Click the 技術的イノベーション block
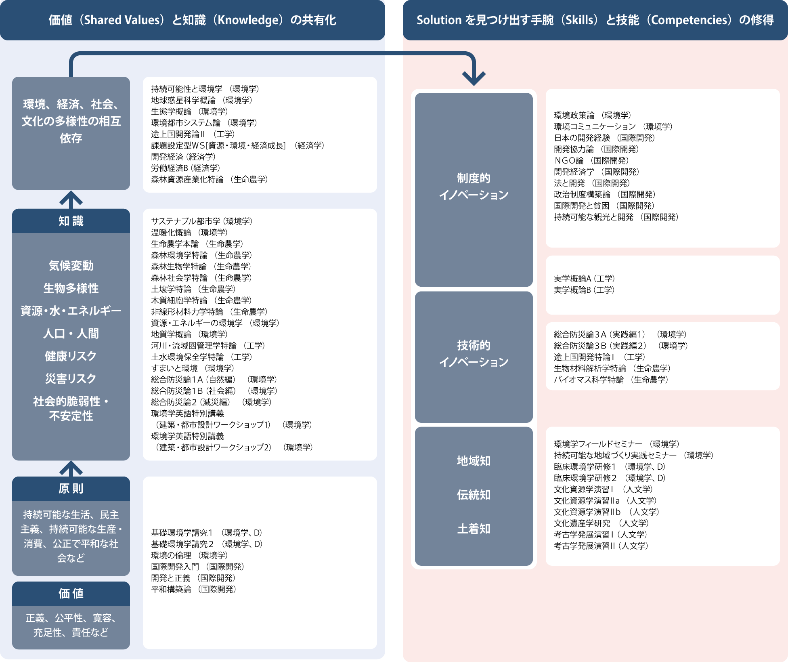 point(474,357)
